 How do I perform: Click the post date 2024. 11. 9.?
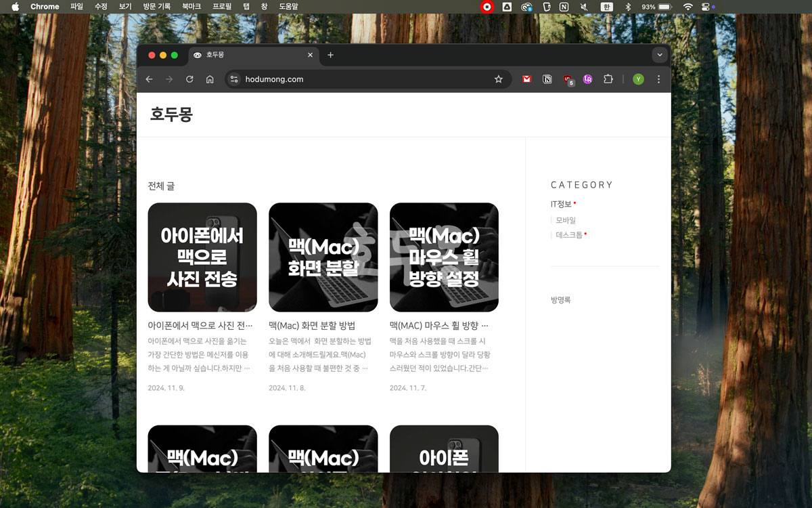click(x=166, y=388)
